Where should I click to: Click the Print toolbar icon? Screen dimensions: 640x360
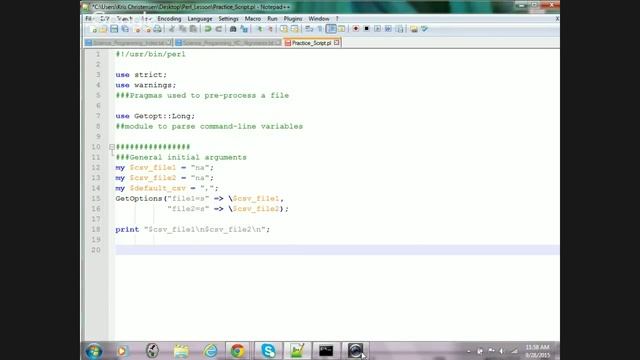(x=158, y=29)
